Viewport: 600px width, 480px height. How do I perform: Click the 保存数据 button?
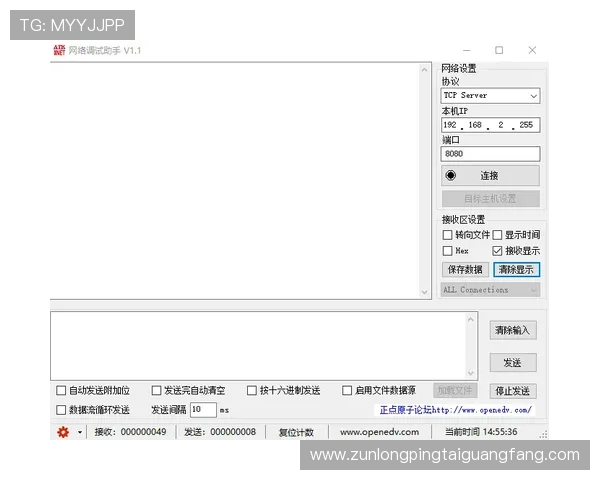(x=465, y=269)
